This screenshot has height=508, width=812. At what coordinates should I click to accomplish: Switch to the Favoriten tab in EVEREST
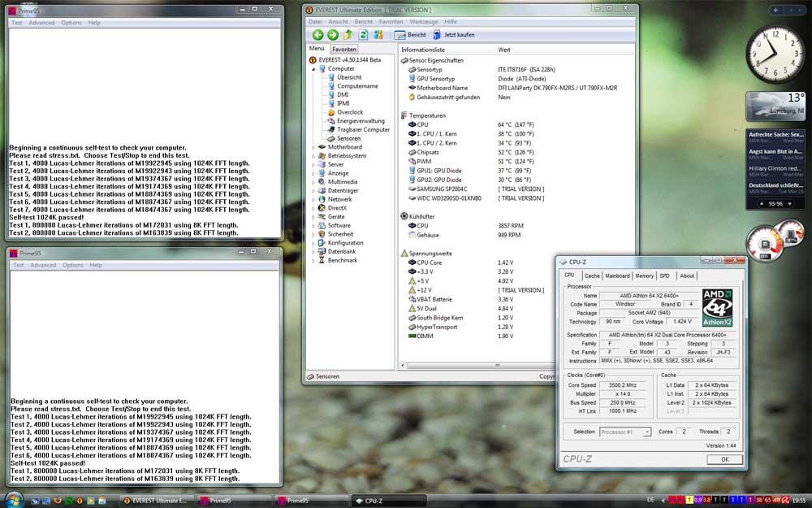[344, 50]
